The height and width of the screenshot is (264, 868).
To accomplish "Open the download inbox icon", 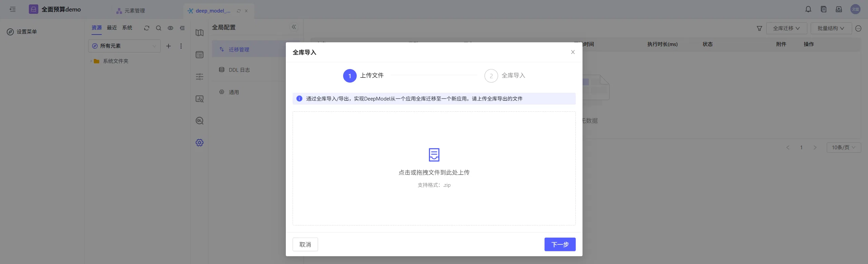I will (x=839, y=9).
